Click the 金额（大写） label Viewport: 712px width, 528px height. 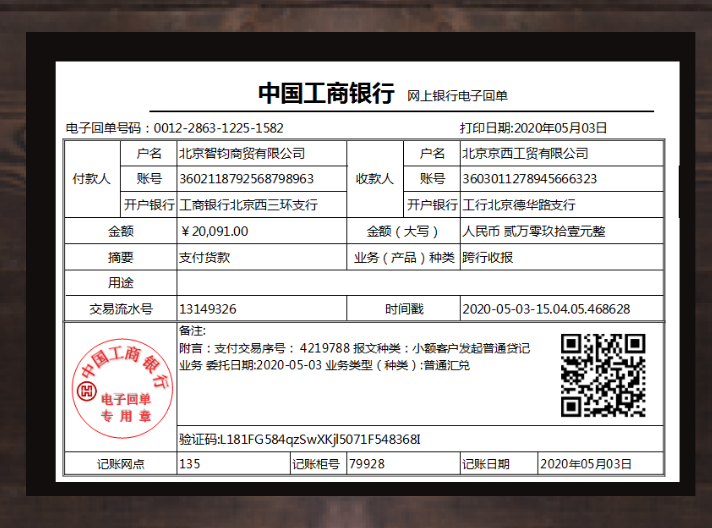(x=403, y=232)
